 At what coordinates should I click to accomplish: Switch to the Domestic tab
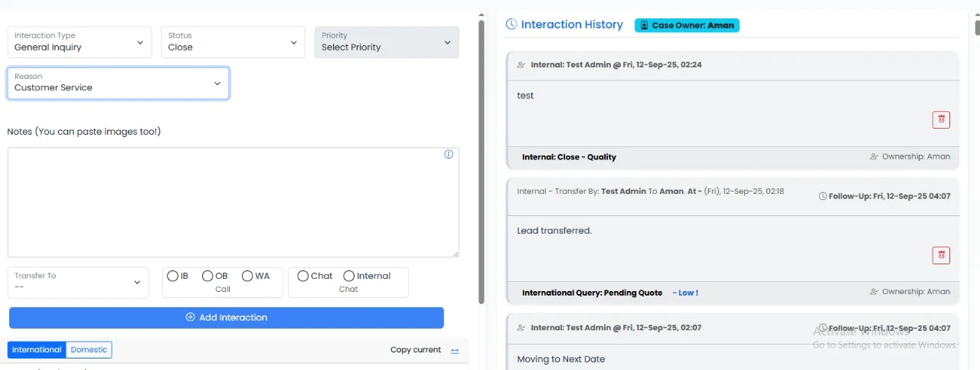tap(89, 350)
